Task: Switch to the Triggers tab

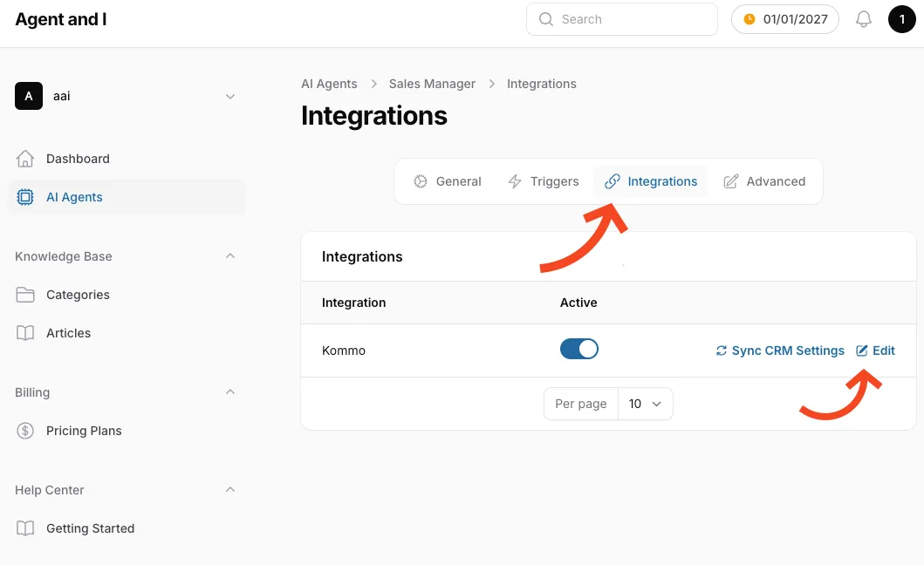Action: pos(544,181)
